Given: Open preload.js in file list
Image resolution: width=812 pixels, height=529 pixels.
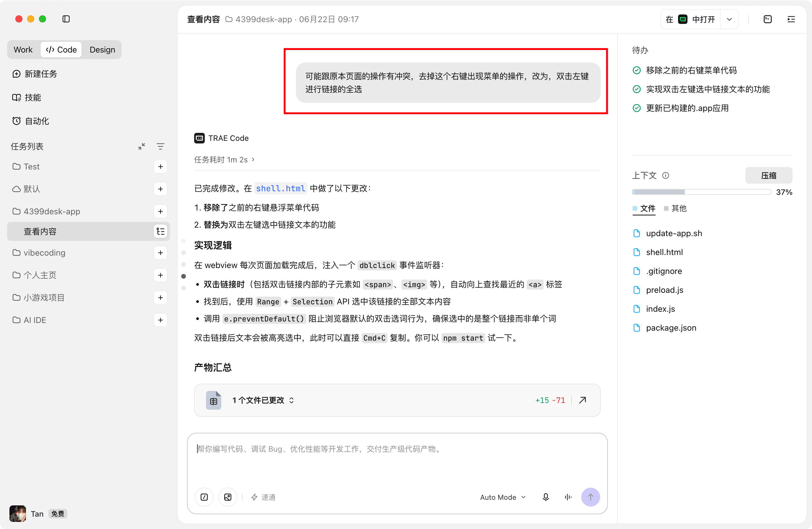Looking at the screenshot, I should point(658,290).
